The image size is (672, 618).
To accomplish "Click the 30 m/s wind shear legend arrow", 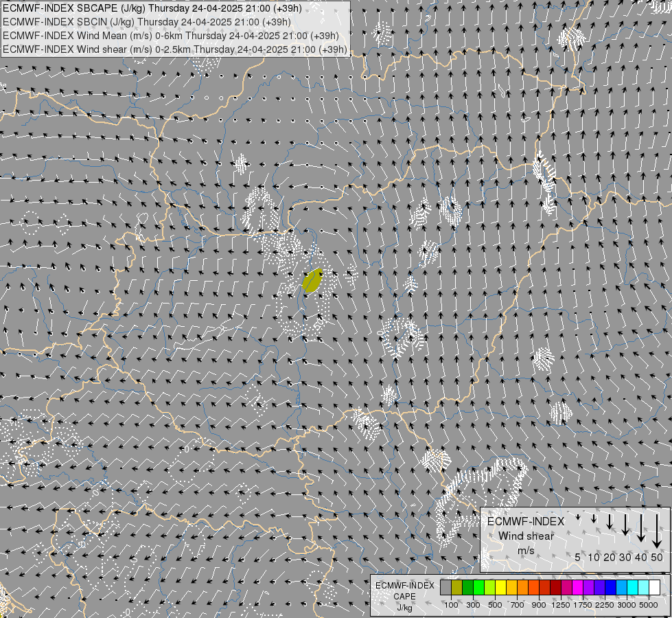I will click(x=625, y=525).
